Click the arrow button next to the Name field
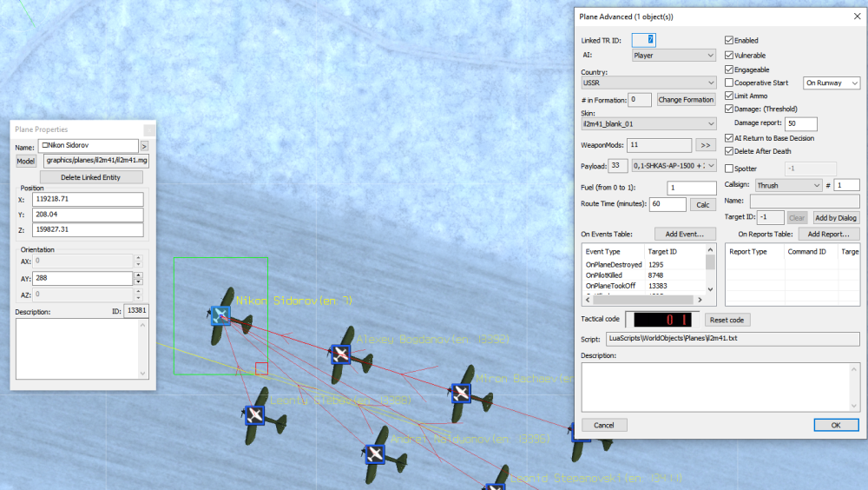Viewport: 868px width, 490px height. (x=144, y=146)
